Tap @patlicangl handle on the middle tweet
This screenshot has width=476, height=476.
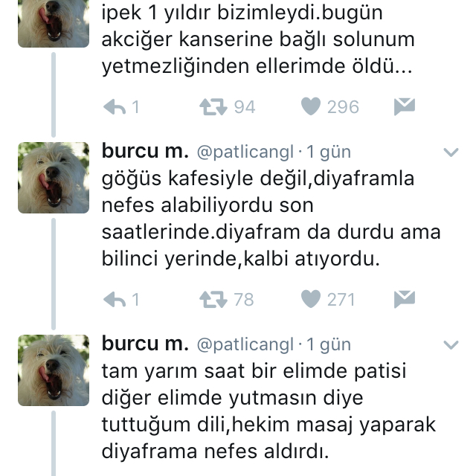[245, 152]
